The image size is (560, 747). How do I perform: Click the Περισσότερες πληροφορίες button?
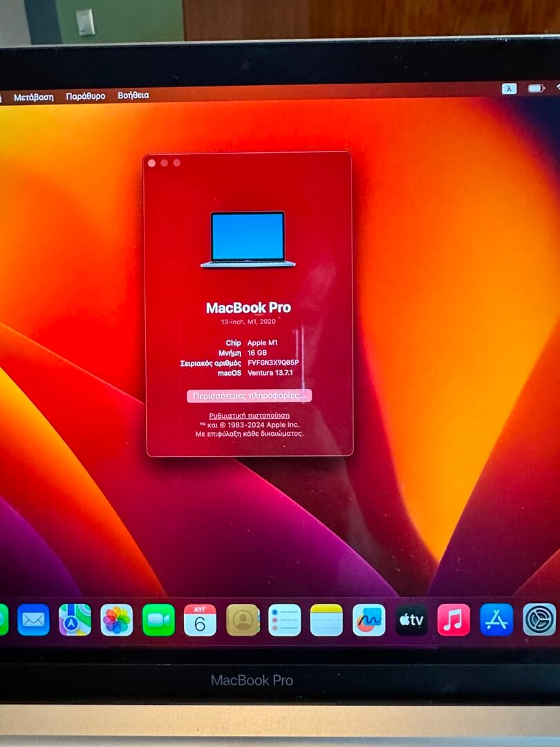point(249,396)
